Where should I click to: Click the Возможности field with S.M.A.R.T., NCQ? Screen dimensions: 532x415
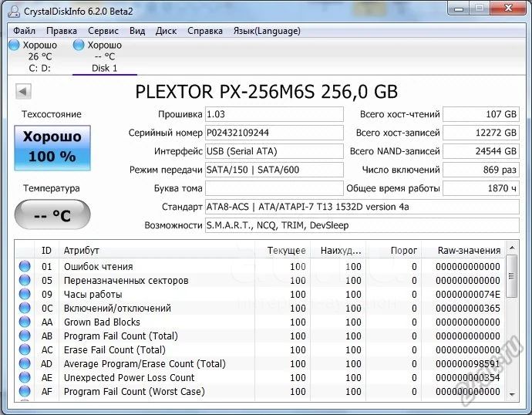[362, 225]
